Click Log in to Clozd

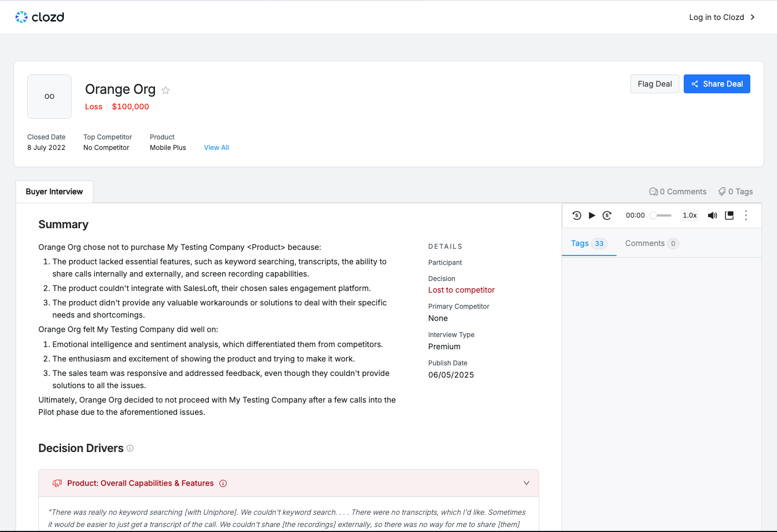(x=722, y=17)
